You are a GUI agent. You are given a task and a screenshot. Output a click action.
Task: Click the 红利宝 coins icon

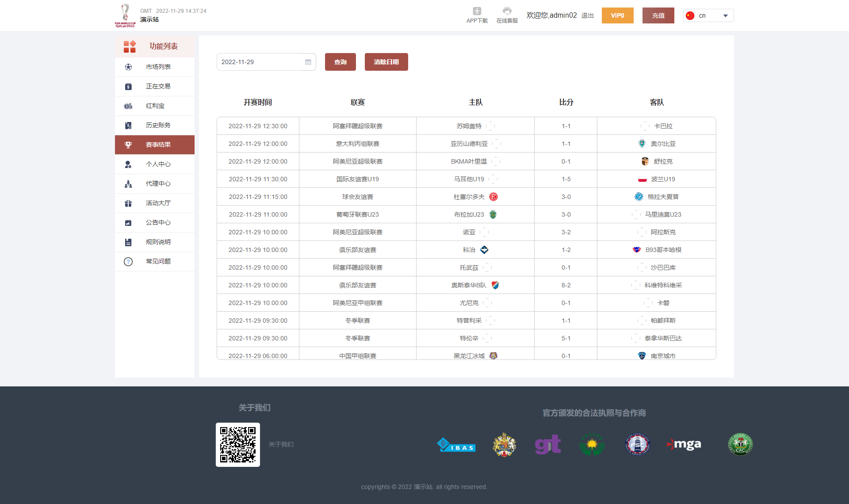pos(128,106)
